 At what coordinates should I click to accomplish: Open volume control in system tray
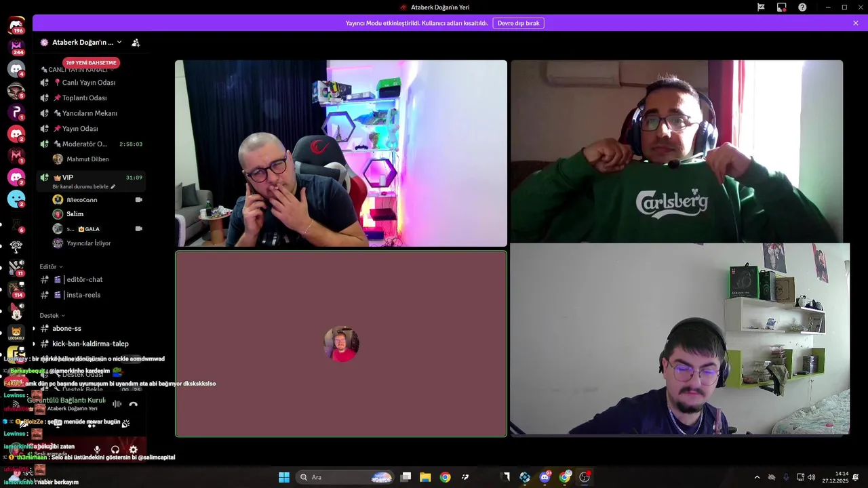point(812,477)
